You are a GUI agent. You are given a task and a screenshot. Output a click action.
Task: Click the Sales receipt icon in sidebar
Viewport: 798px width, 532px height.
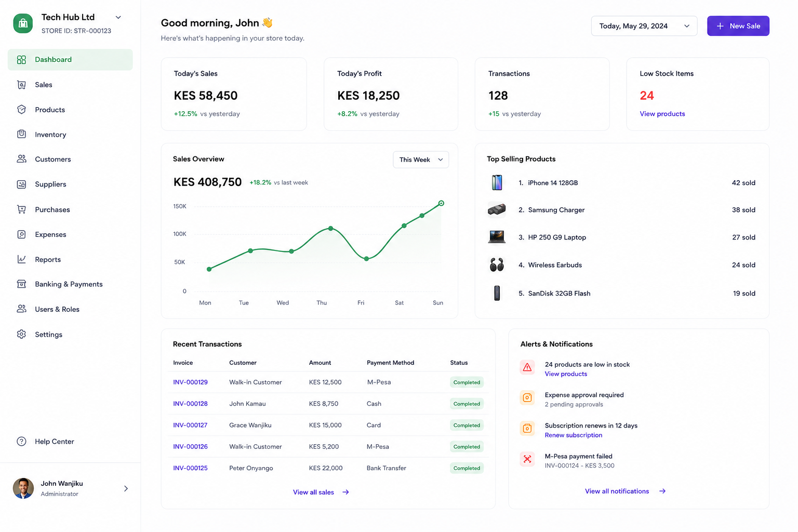pos(21,85)
